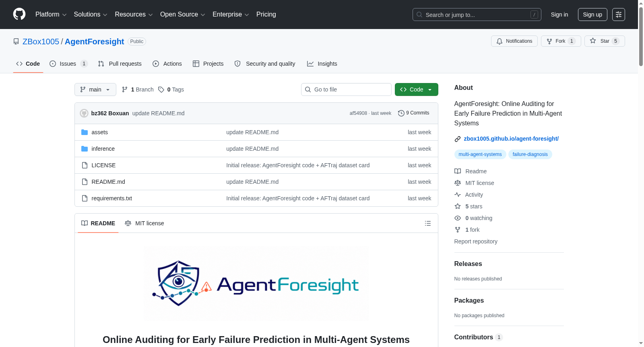The image size is (644, 347).
Task: Click the fork icon beside 1 fork
Action: click(x=458, y=230)
